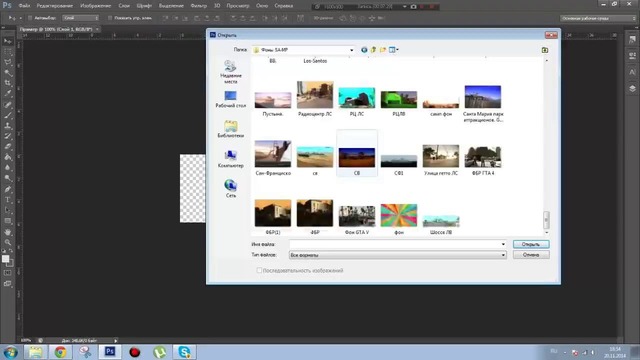Change screen mode icon in toolbar
640x360 pixels.
pos(8,284)
